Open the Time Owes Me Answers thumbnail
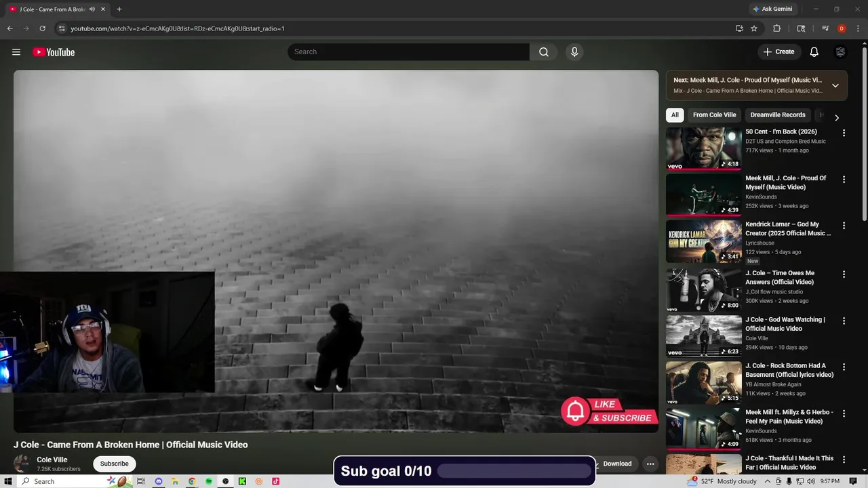Image resolution: width=868 pixels, height=488 pixels. [704, 290]
